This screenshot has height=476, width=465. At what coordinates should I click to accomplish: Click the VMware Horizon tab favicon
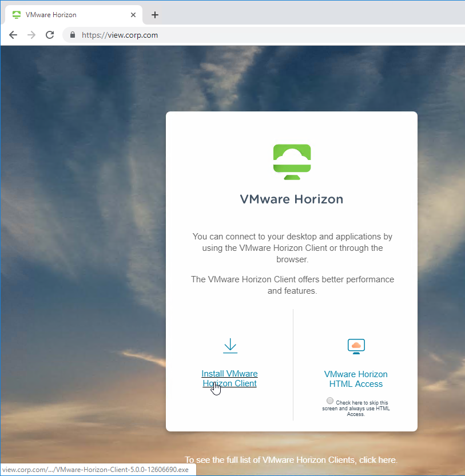17,15
